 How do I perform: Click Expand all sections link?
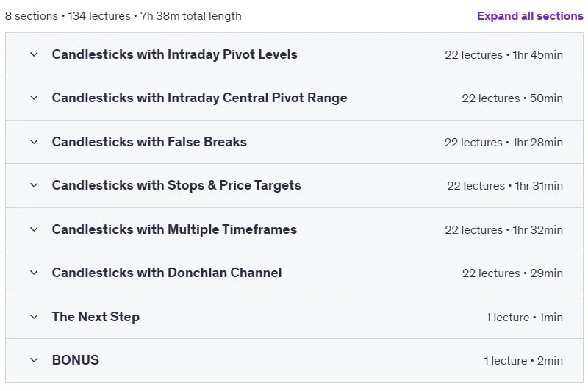pyautogui.click(x=530, y=16)
